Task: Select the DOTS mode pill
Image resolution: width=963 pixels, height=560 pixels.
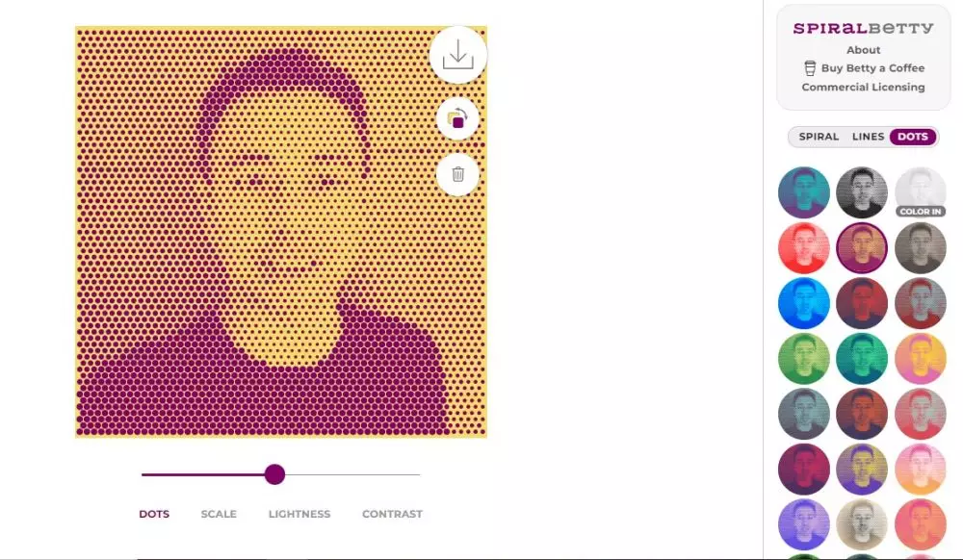Action: (x=913, y=137)
